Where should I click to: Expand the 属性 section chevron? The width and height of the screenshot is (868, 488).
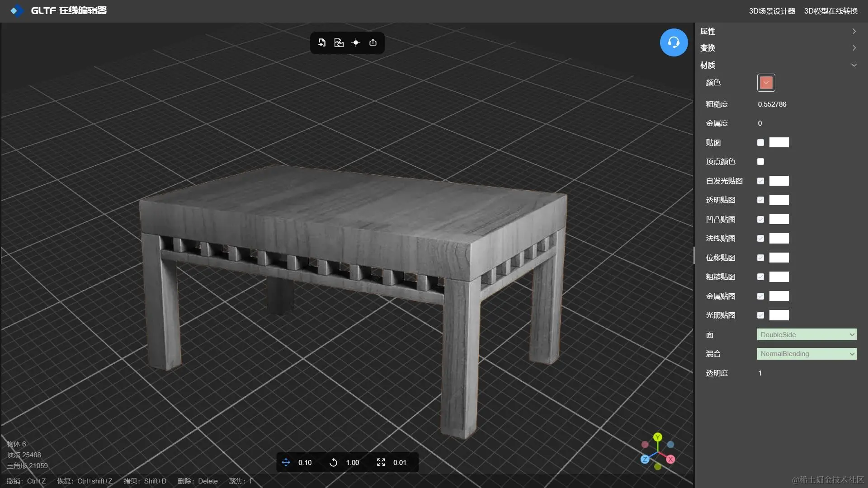(x=854, y=31)
